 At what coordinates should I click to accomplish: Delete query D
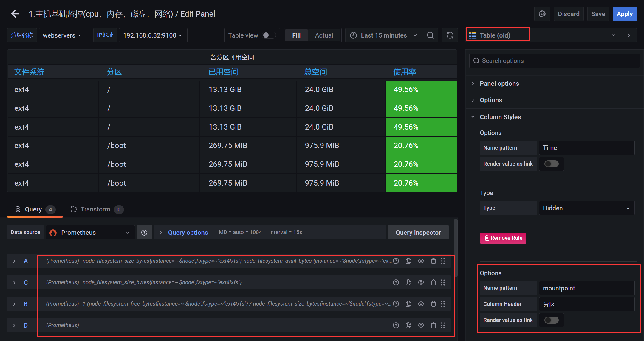tap(434, 325)
